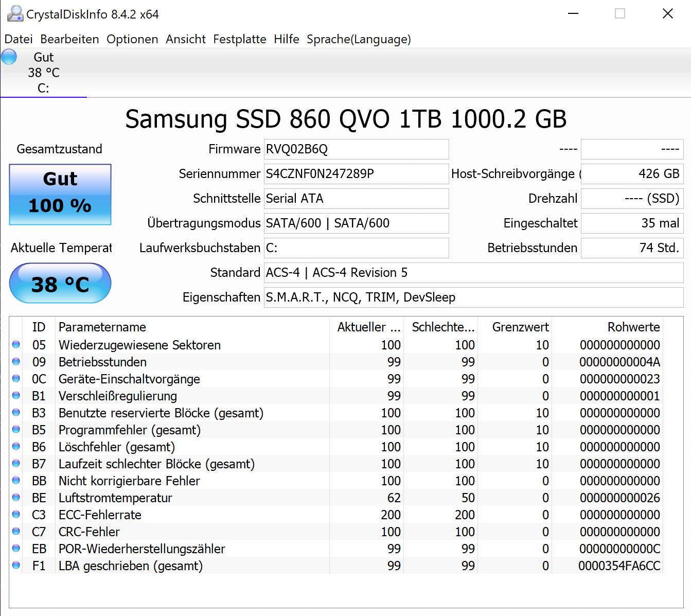691x616 pixels.
Task: Click status dot for 09 Betriebsstunden row
Action: tap(16, 361)
